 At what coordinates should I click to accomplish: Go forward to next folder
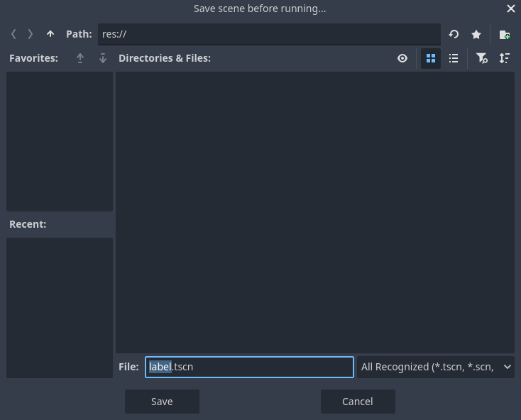[x=31, y=34]
